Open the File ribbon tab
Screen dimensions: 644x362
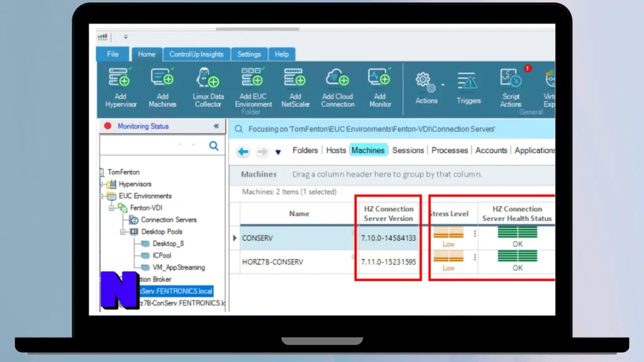(113, 54)
